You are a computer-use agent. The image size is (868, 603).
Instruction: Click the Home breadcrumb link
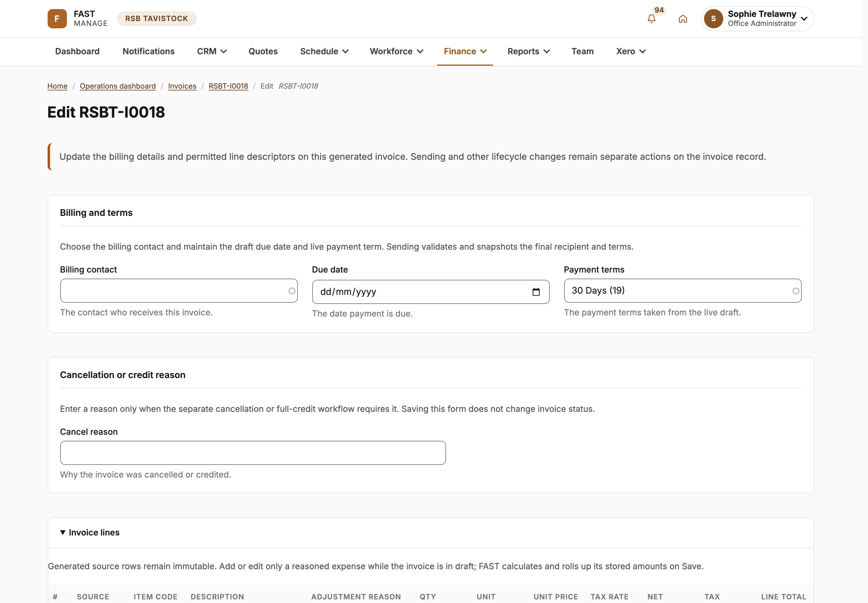[57, 86]
